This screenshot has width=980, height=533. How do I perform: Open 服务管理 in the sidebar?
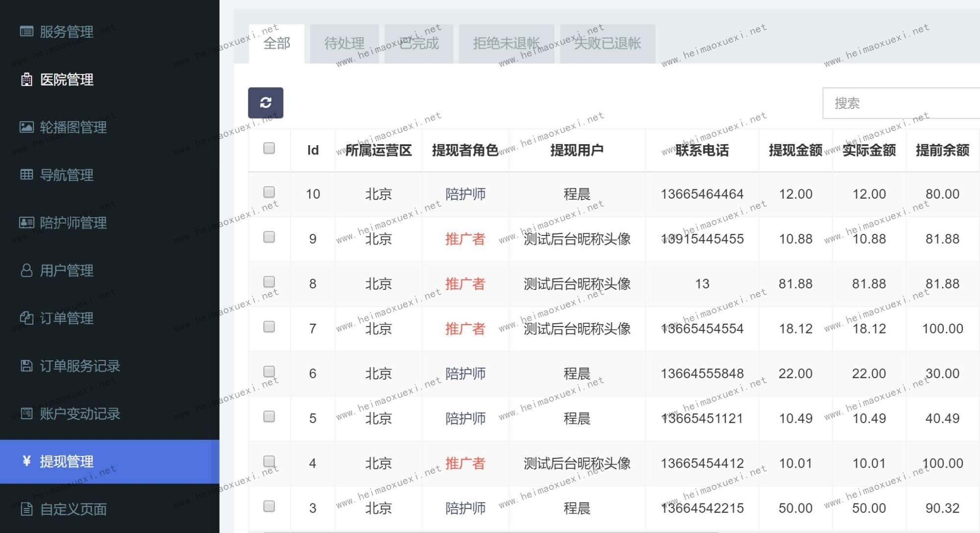click(x=66, y=32)
